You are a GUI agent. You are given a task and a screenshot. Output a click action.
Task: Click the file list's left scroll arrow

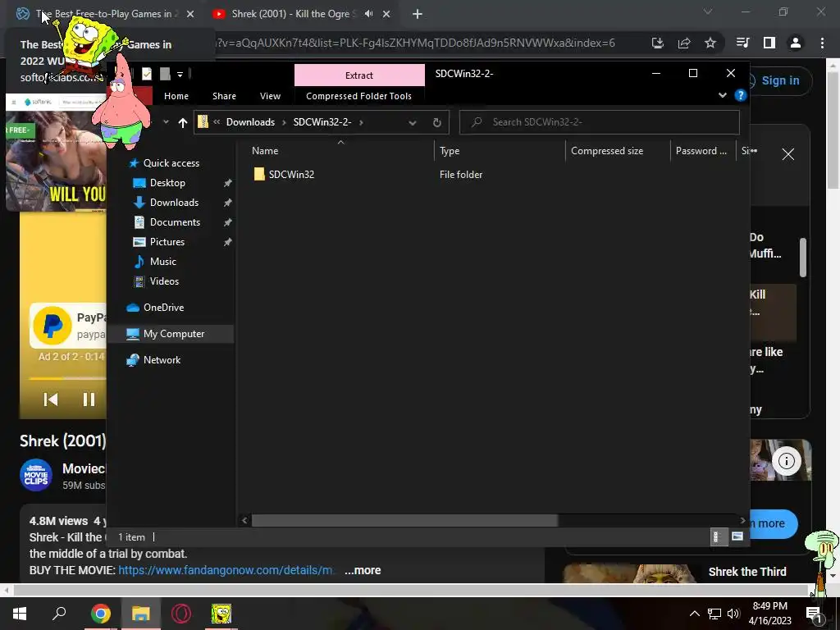point(244,520)
